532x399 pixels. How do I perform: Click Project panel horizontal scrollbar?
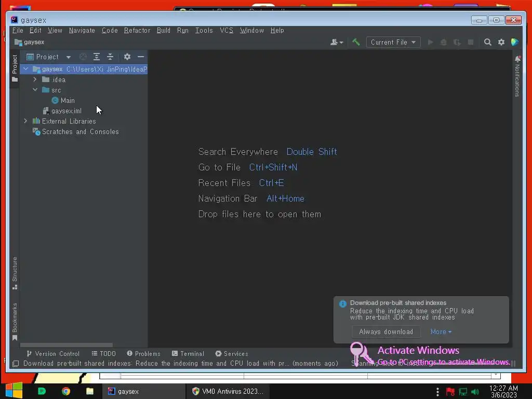tap(66, 345)
